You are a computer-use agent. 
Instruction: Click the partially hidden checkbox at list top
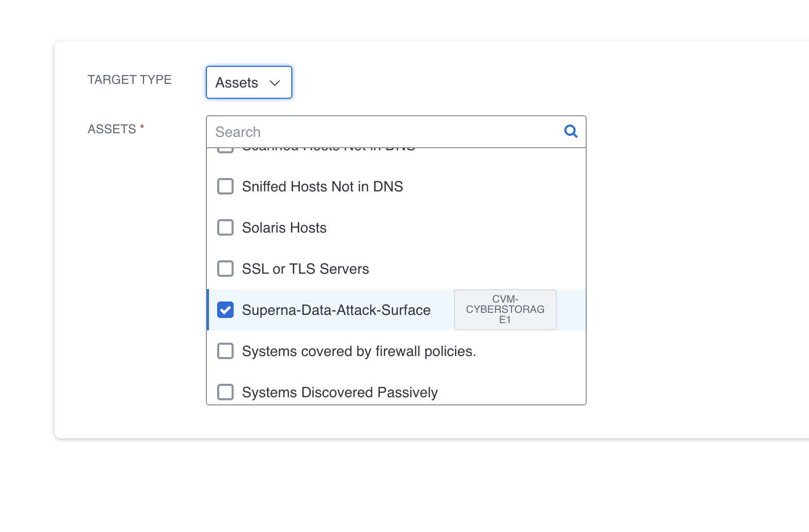pyautogui.click(x=225, y=150)
